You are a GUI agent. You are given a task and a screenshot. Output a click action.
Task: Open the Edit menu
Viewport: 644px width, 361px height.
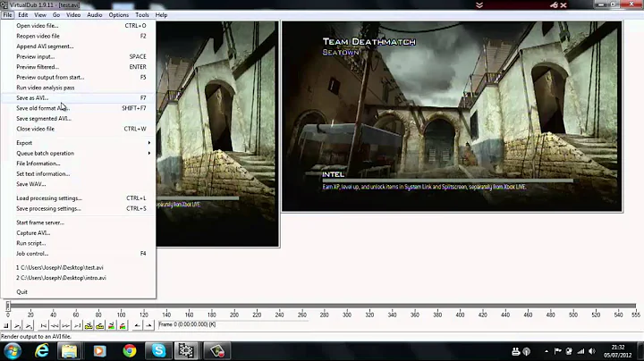(x=23, y=15)
